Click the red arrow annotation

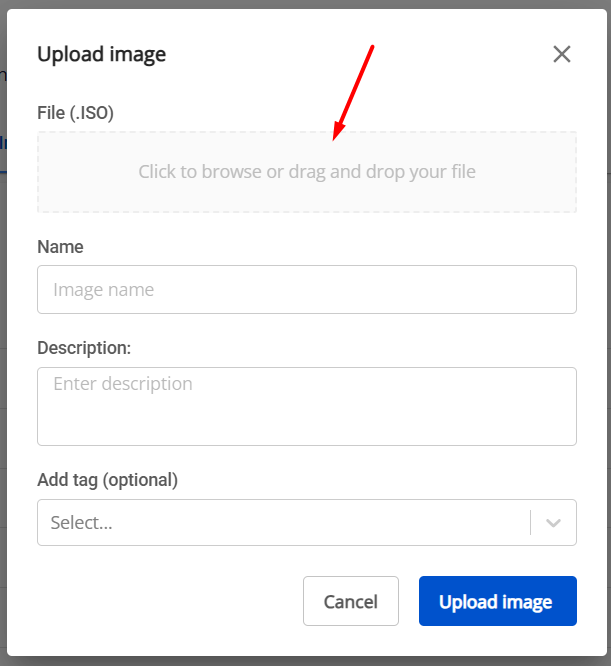click(x=354, y=90)
